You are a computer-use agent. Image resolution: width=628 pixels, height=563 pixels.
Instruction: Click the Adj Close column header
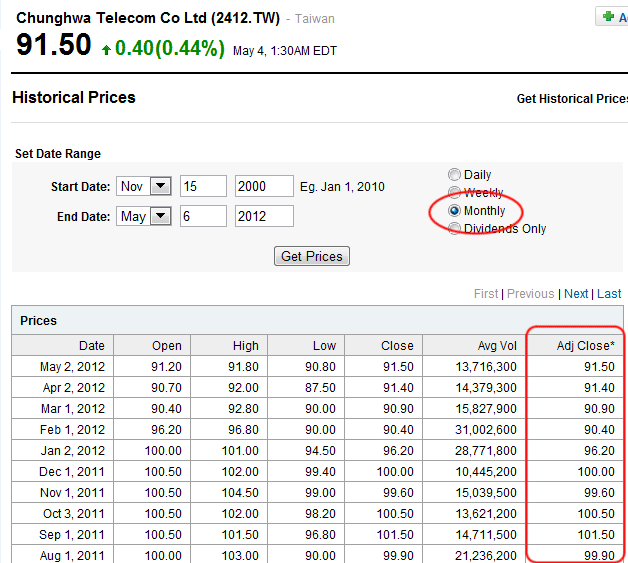click(x=585, y=346)
